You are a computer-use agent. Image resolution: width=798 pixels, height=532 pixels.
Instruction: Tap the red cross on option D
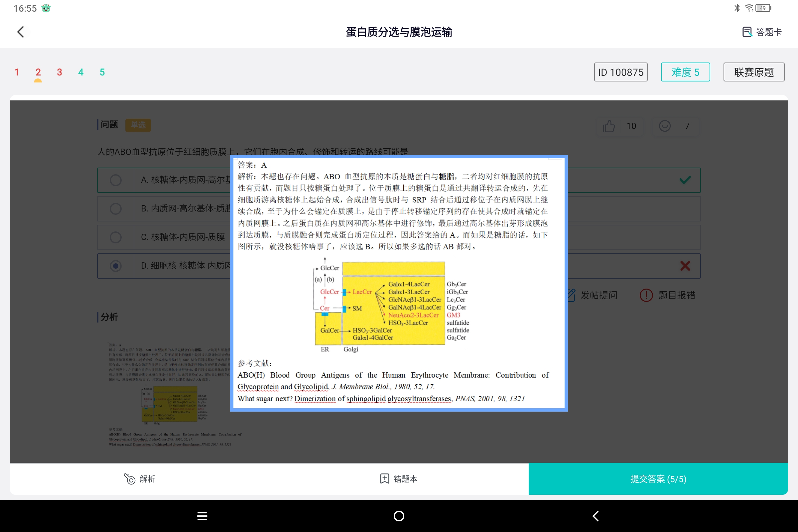(685, 266)
